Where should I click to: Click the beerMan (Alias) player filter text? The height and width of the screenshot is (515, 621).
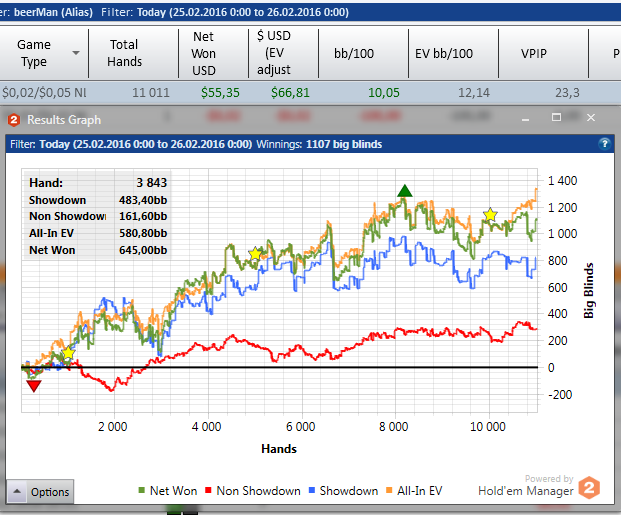[53, 12]
